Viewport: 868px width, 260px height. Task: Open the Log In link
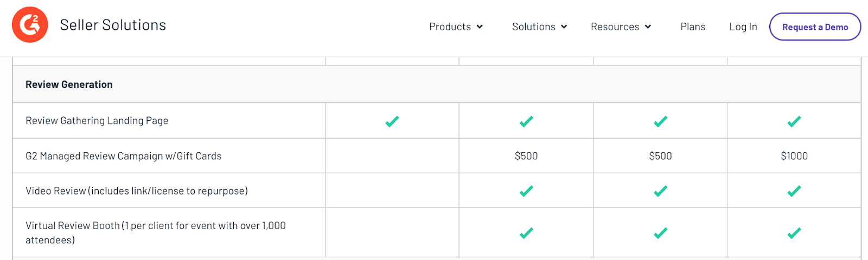click(x=743, y=27)
